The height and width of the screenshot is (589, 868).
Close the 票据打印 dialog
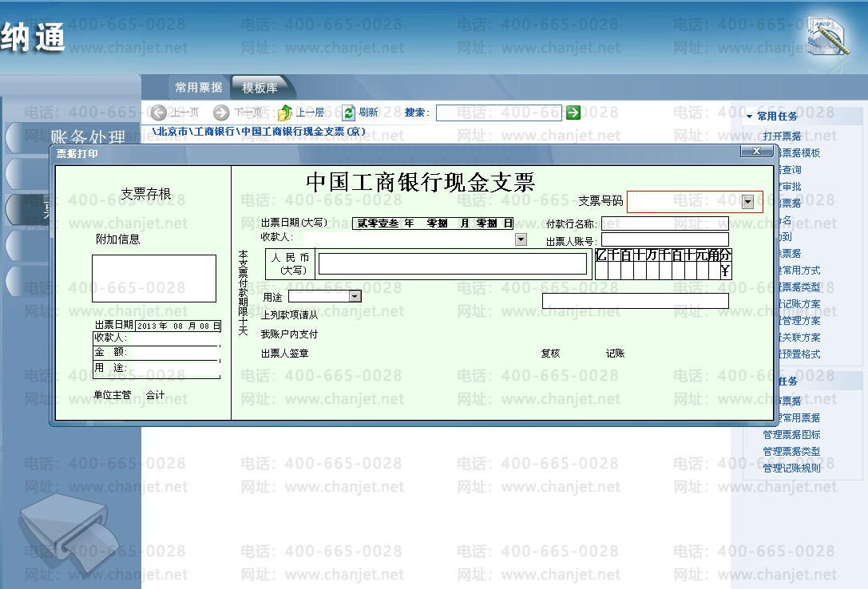756,151
